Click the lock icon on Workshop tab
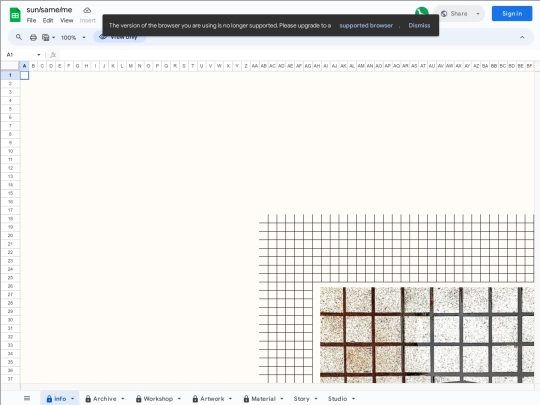 [139, 399]
